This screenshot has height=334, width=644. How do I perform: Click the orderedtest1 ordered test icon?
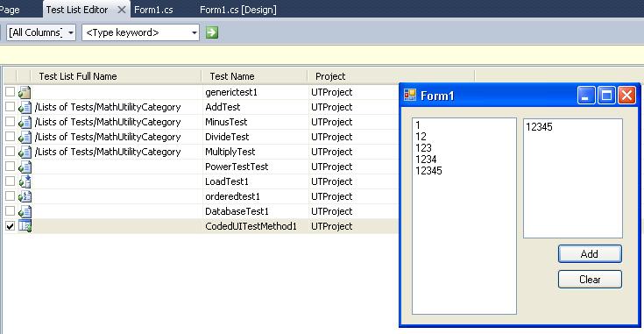point(25,196)
